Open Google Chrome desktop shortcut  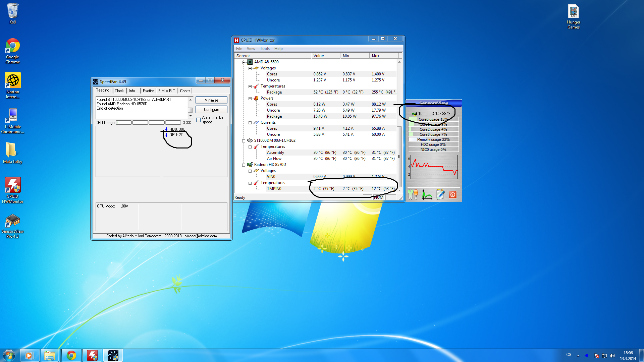pos(12,51)
